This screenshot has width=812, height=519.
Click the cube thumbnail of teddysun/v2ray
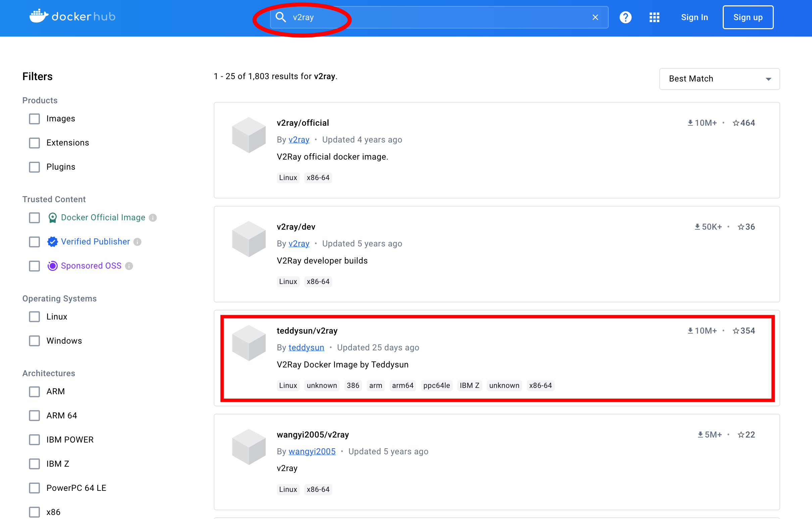249,343
